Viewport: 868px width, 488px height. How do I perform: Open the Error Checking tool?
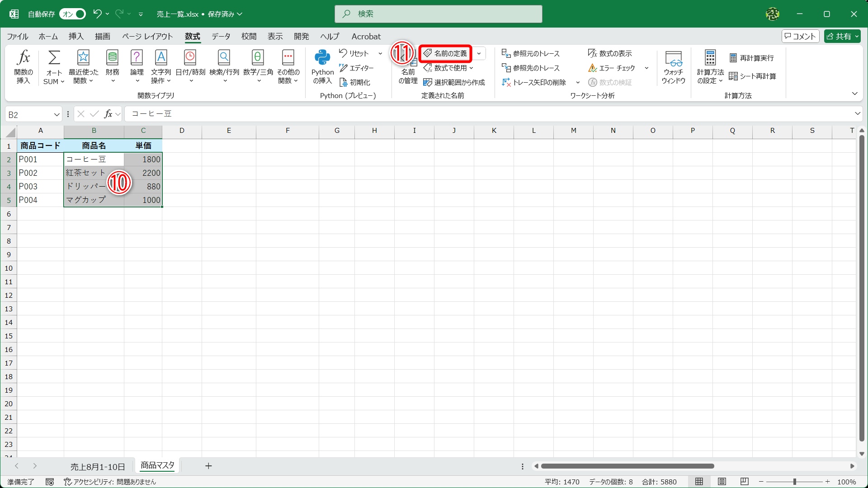pos(612,68)
